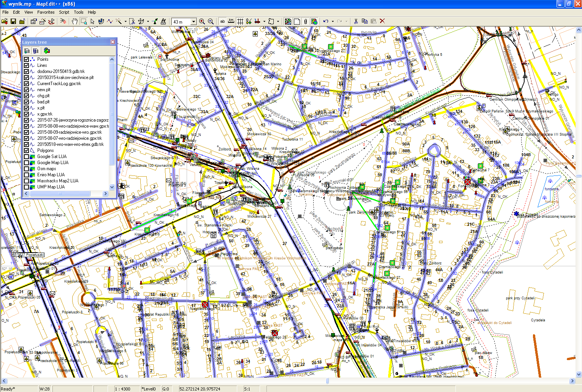Select the CurrentTrackLog.gpx:trk layer entry
This screenshot has height=392, width=582.
59,84
